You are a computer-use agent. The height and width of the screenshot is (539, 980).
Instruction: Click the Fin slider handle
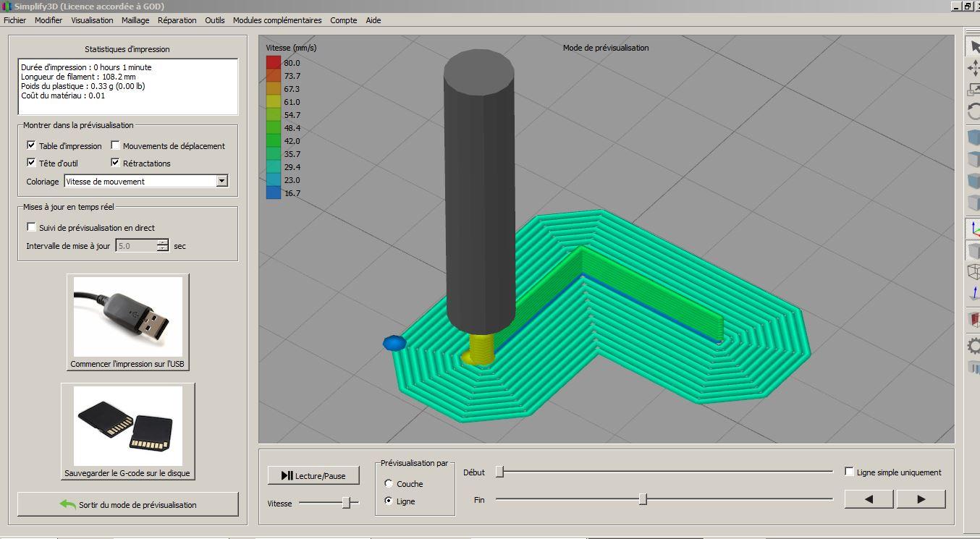(643, 499)
